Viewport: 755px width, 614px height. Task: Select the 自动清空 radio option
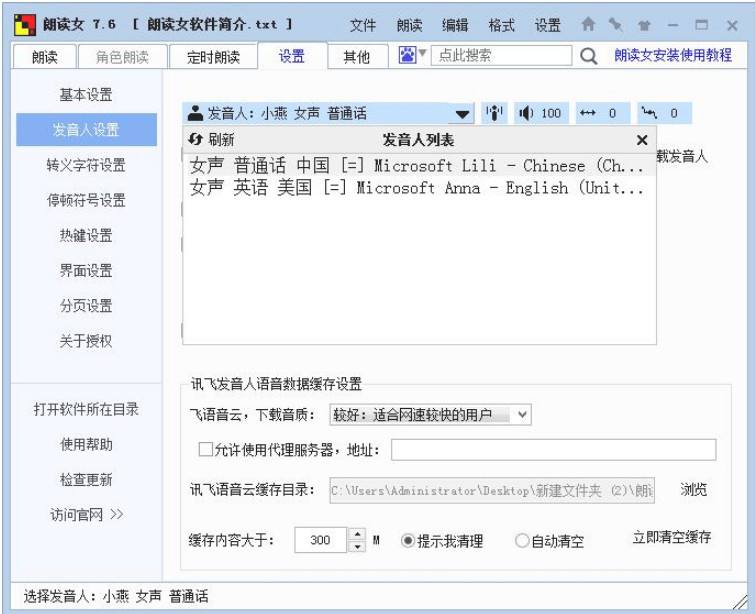(522, 541)
